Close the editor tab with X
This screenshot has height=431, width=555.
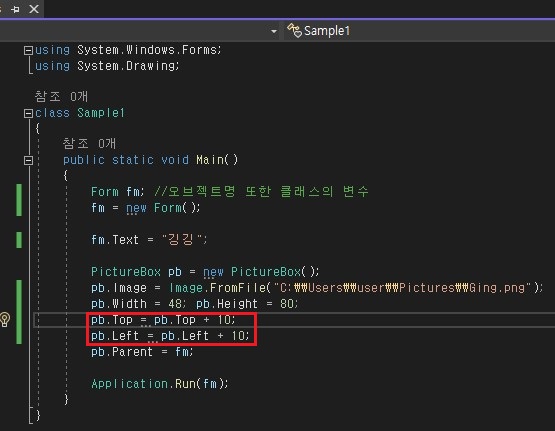coord(34,9)
